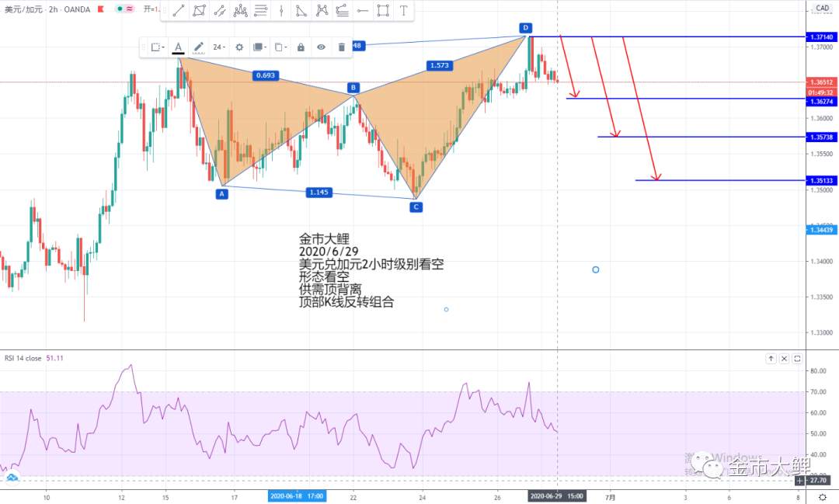Click the plus button beside 27.70
This screenshot has width=839, height=504.
pyautogui.click(x=799, y=481)
